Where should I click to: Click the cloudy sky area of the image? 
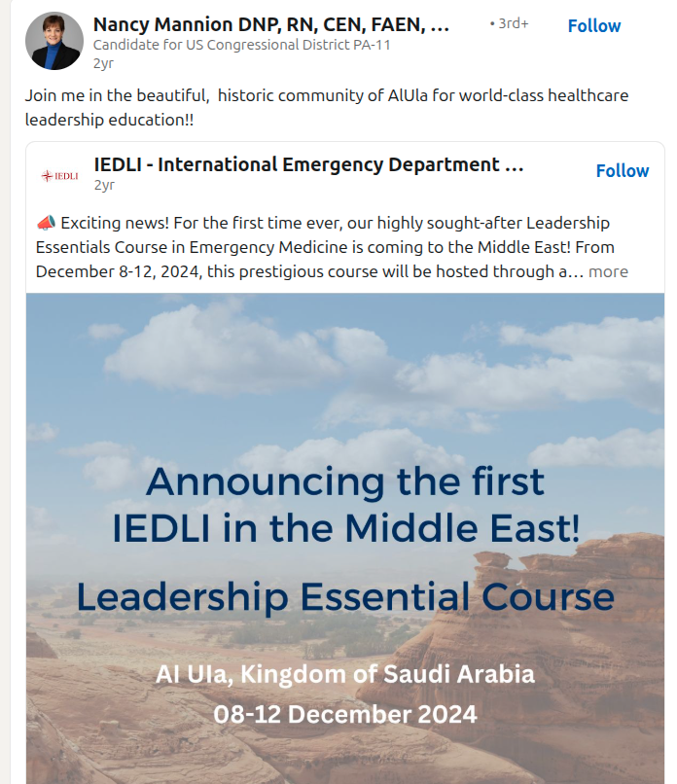[345, 370]
